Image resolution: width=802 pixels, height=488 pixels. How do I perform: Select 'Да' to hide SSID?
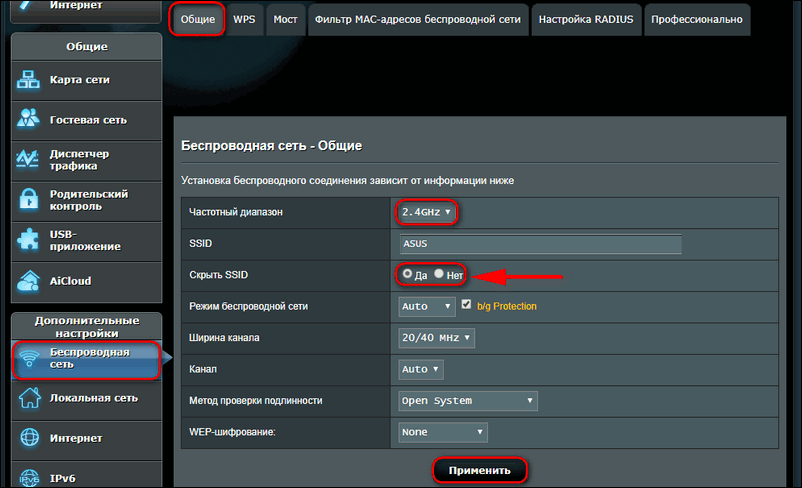(x=406, y=274)
